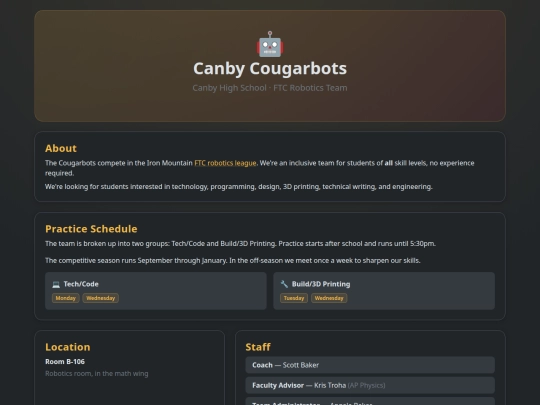
Task: Click the Wednesday tag under Tech/Code
Action: (x=101, y=298)
